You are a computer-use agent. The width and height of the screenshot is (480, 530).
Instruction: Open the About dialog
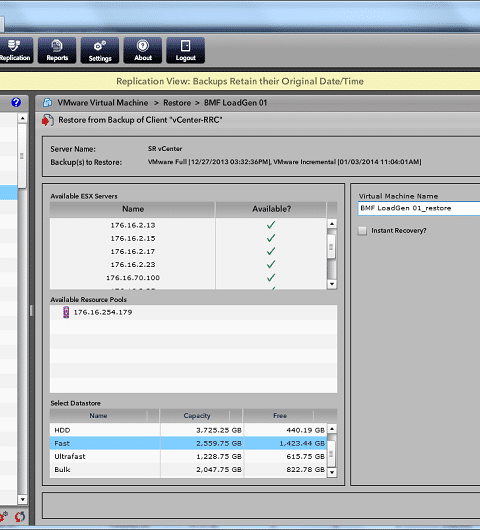pyautogui.click(x=143, y=50)
